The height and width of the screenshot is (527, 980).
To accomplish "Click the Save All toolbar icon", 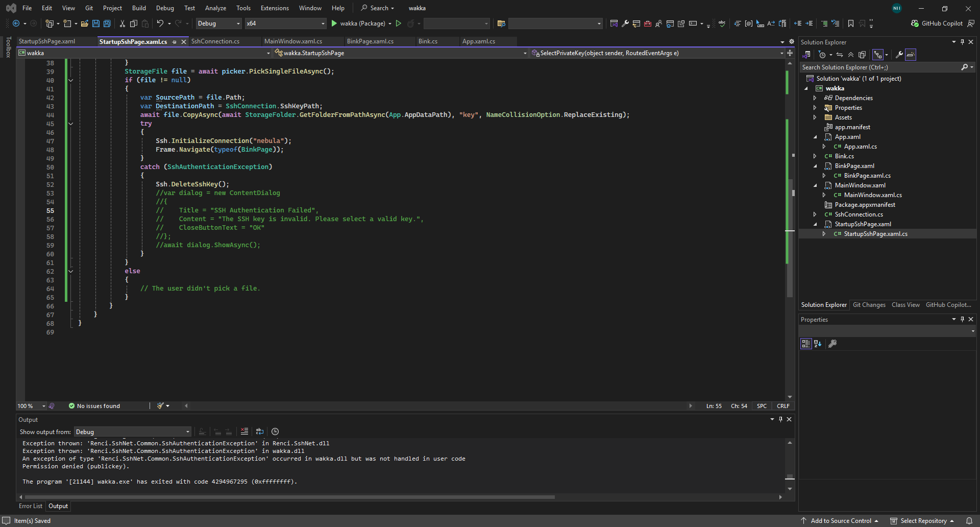I will [107, 23].
